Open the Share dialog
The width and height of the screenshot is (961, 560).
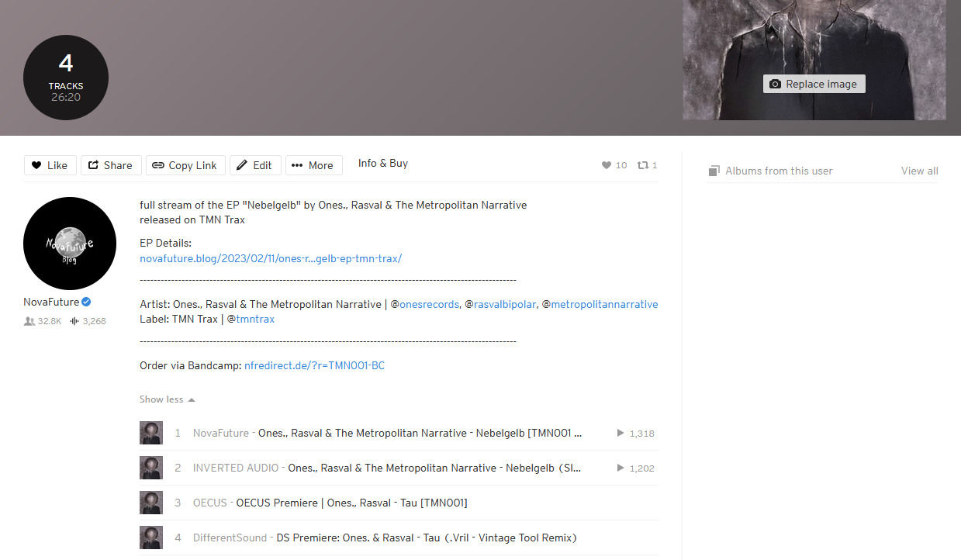[x=111, y=164]
